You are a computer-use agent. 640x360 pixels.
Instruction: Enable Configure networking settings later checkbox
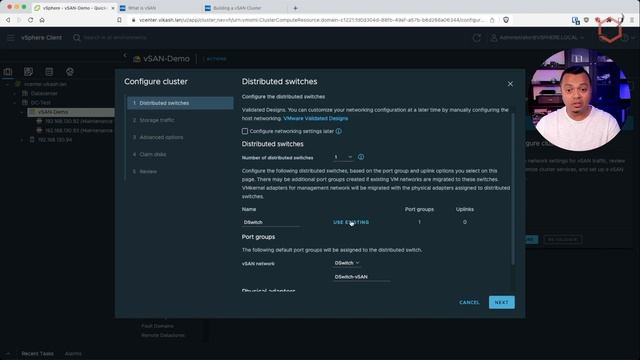point(245,131)
